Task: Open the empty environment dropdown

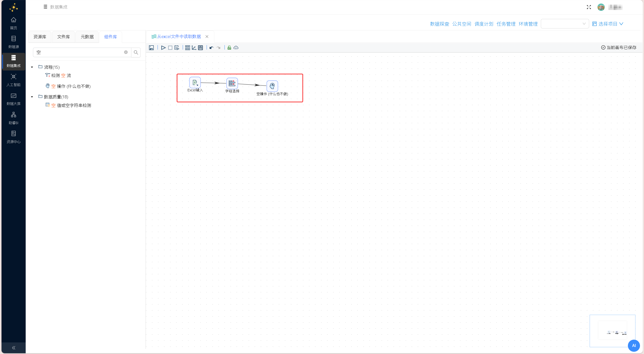Action: (x=565, y=24)
